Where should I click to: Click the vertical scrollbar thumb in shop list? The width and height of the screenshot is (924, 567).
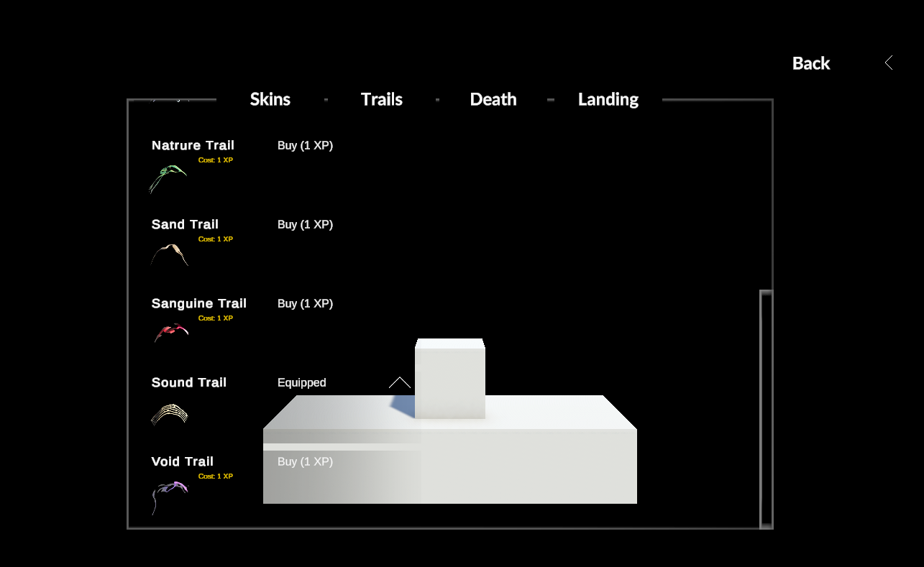tap(767, 409)
